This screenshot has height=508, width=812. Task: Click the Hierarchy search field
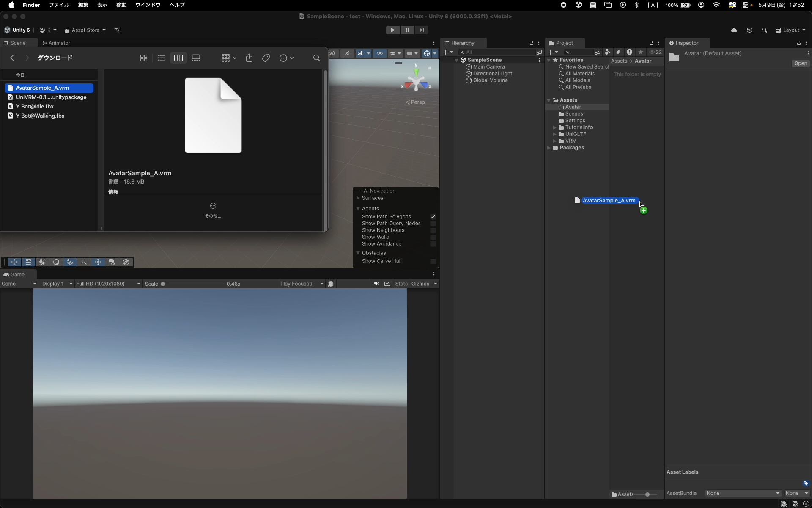point(497,52)
